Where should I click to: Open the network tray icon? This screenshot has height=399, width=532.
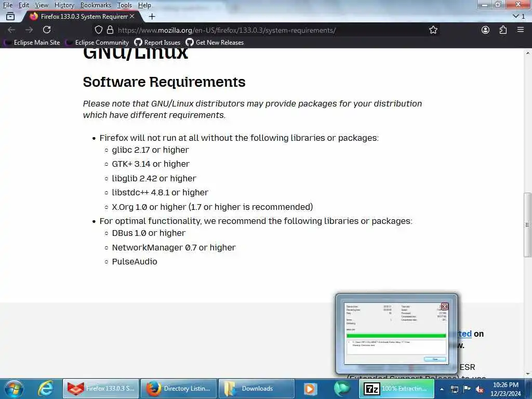tap(454, 389)
